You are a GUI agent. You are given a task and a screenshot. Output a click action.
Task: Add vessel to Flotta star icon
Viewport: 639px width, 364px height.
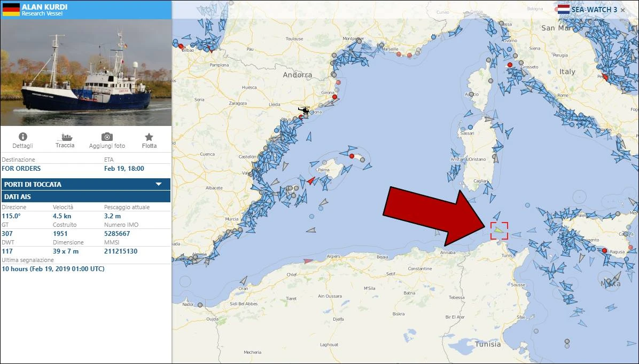(x=149, y=137)
